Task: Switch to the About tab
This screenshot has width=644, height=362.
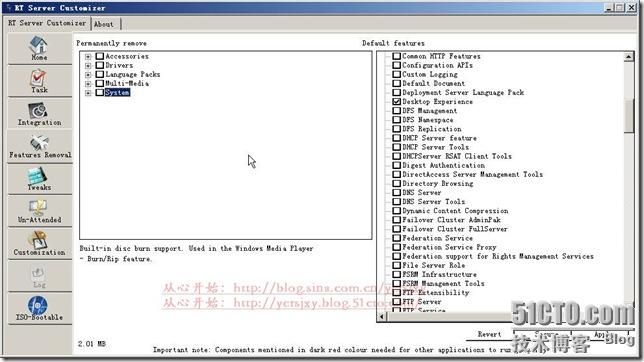Action: (104, 24)
